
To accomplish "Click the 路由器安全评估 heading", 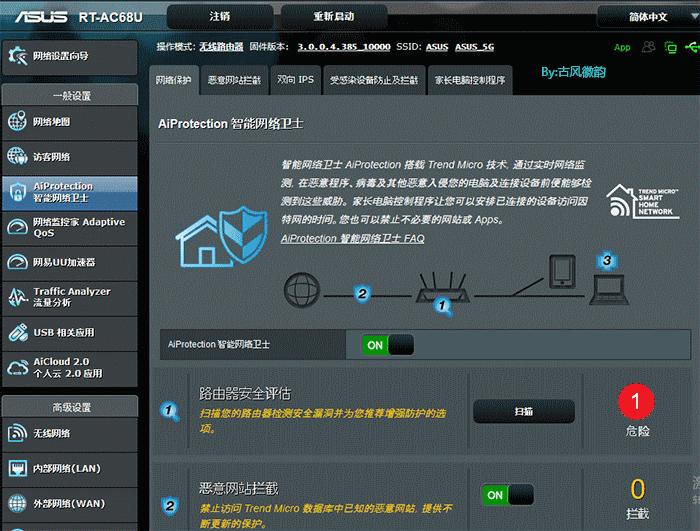I will (245, 393).
